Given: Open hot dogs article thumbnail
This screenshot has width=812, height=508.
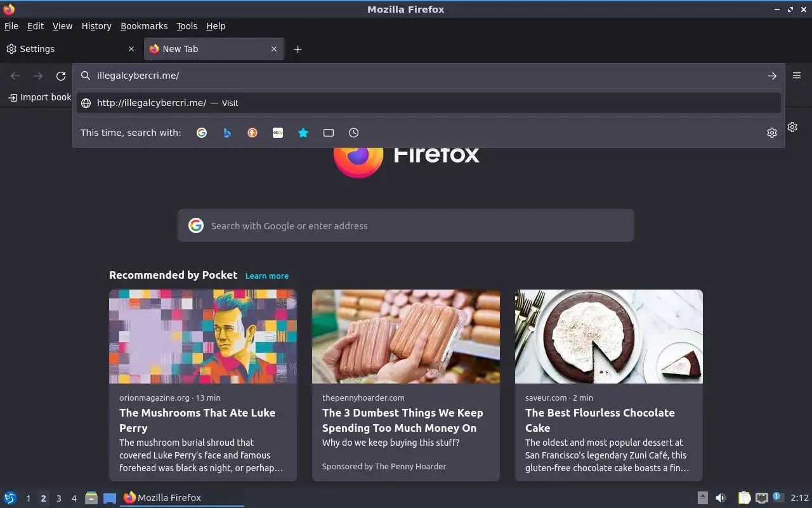Looking at the screenshot, I should 406,337.
